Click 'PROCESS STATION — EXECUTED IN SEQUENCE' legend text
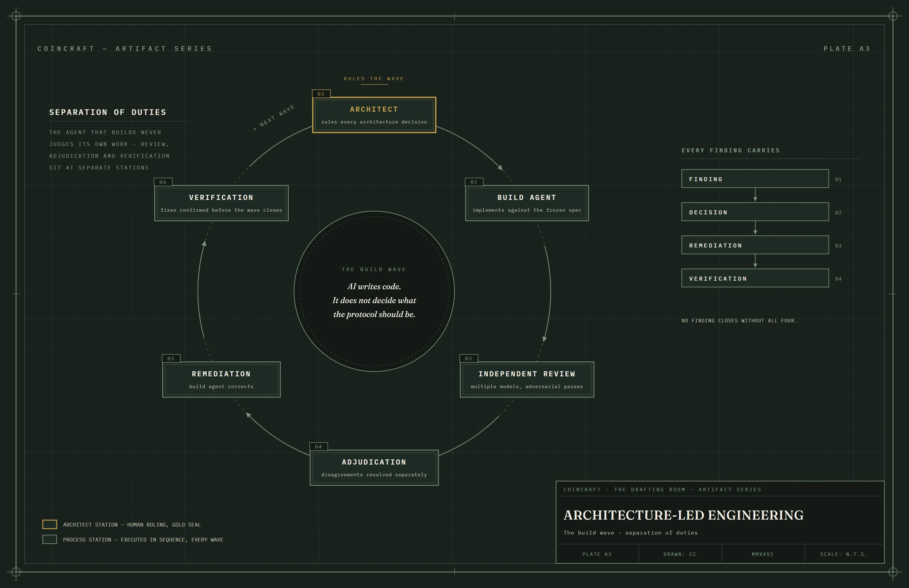 tap(143, 540)
